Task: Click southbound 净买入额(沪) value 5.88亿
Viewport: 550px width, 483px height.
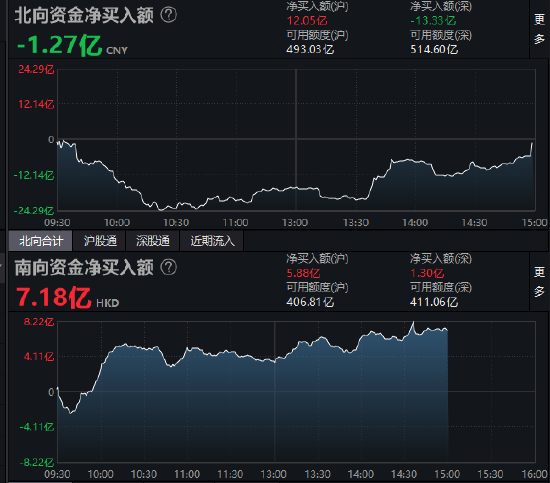Action: point(303,273)
